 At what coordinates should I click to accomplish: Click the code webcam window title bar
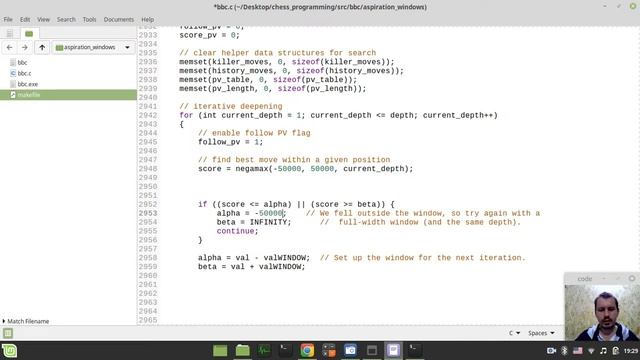pos(602,278)
